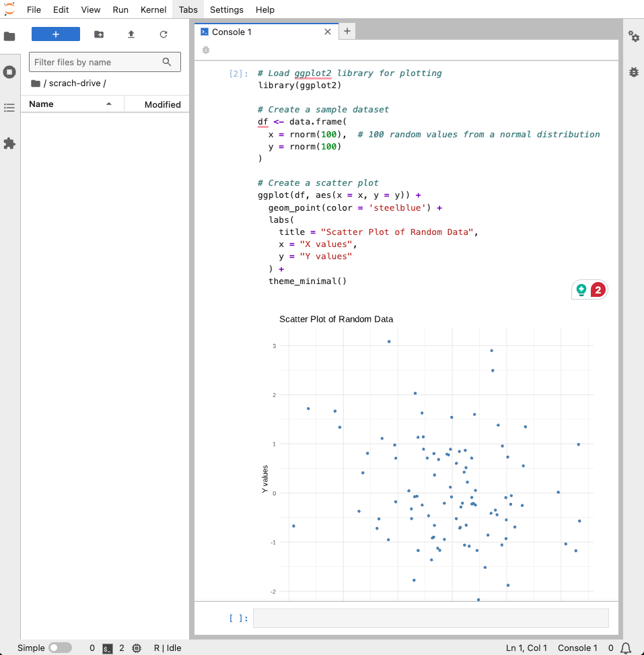Open the Debugger panel in right sidebar
The height and width of the screenshot is (655, 644).
coord(634,72)
